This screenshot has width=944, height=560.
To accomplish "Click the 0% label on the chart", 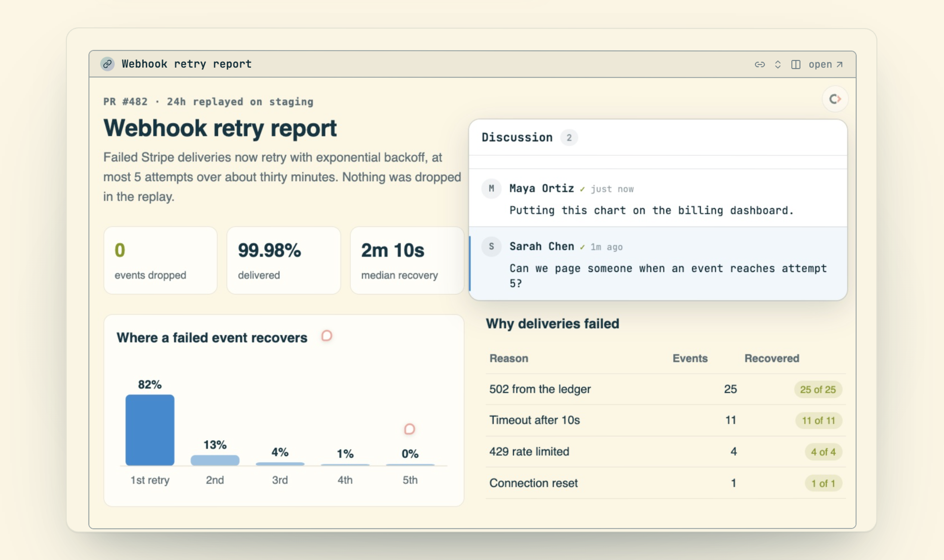I will pyautogui.click(x=410, y=454).
